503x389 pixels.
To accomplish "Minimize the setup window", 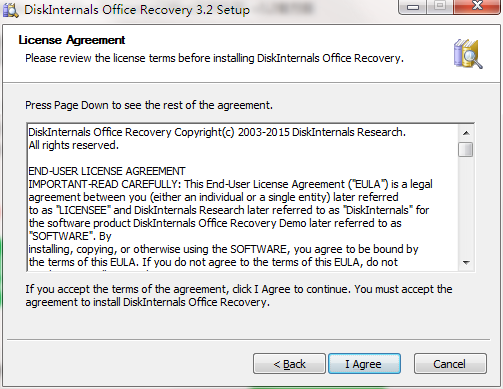I will click(413, 7).
